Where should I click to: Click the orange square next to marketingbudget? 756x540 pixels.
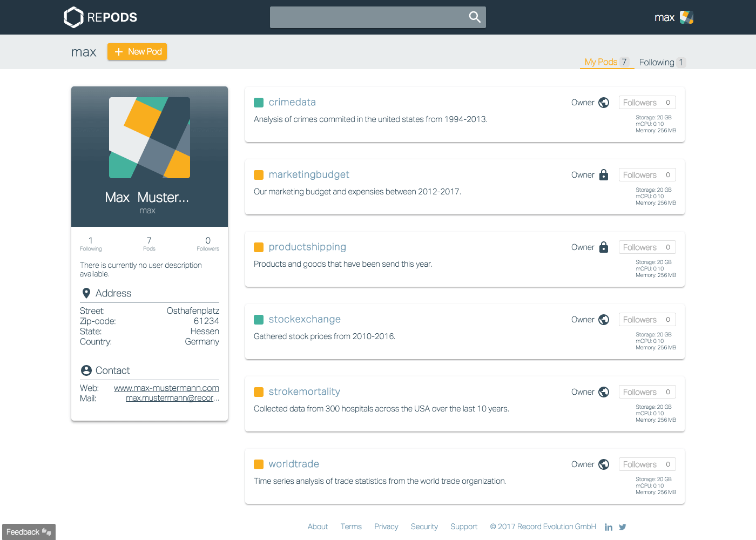point(258,174)
